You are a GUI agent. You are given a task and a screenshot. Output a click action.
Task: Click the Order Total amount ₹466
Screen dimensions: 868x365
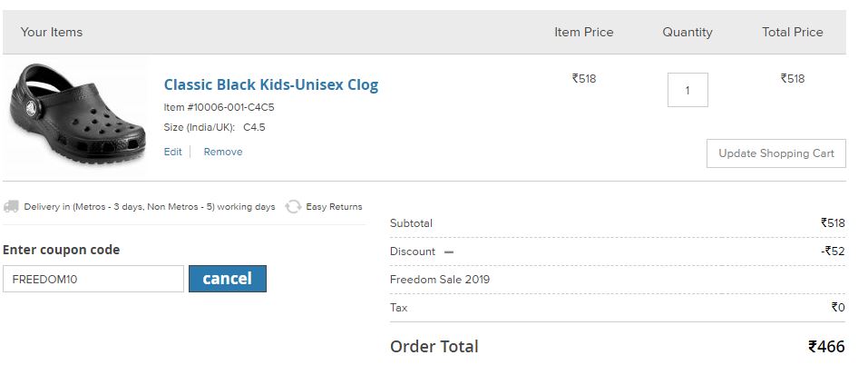tap(826, 347)
